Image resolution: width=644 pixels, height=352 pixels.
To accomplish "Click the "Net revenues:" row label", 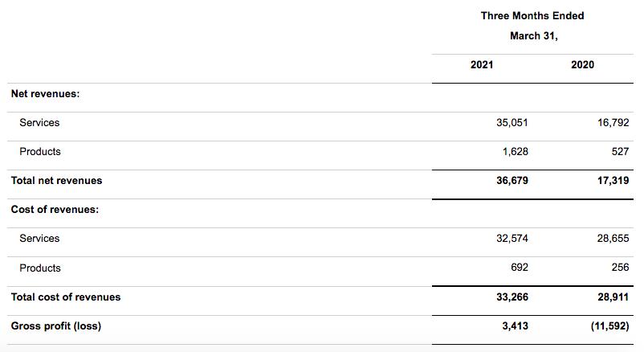I will tap(45, 94).
